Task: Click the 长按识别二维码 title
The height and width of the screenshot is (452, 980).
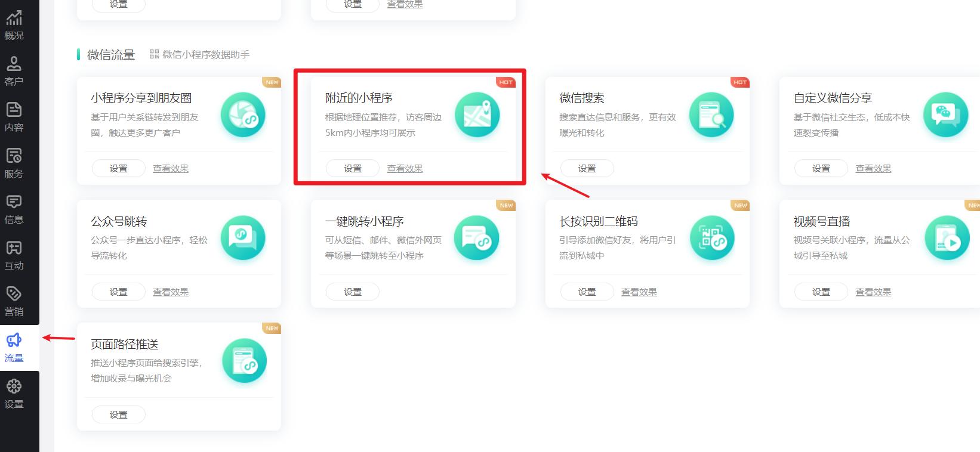Action: point(599,221)
